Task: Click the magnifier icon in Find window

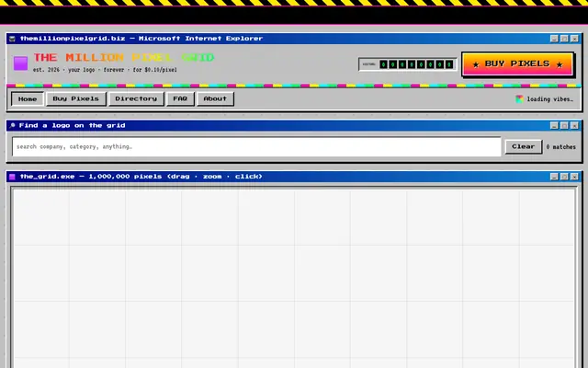Action: click(x=12, y=125)
